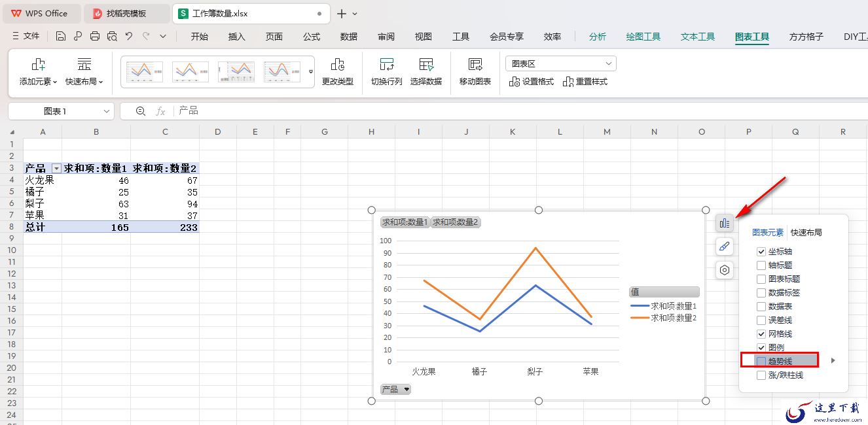Click the Save icon in quick access toolbar

click(x=61, y=37)
